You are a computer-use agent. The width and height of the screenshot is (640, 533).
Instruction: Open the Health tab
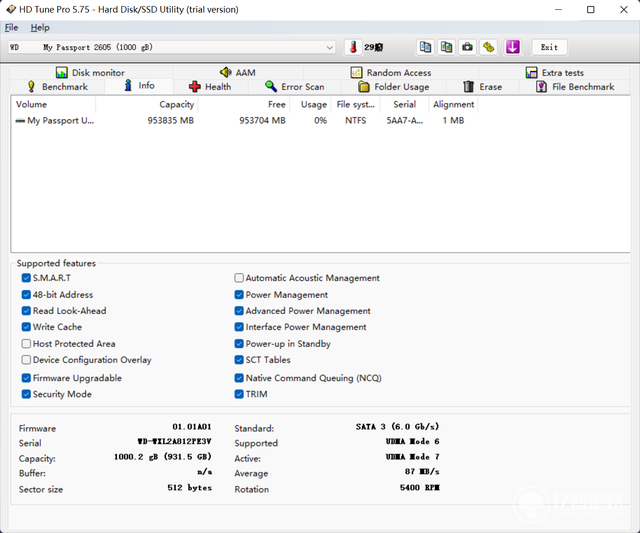point(210,87)
